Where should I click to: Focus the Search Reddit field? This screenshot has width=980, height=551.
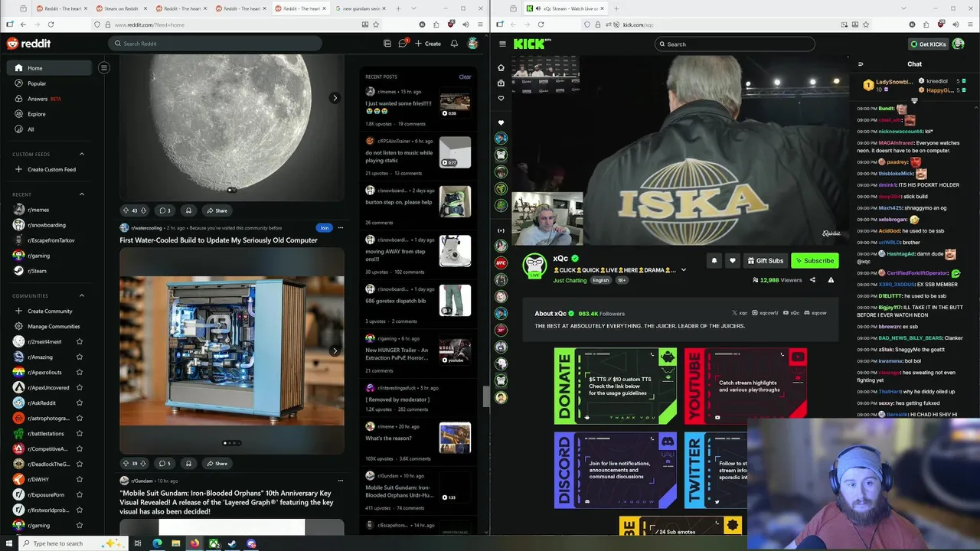pyautogui.click(x=214, y=44)
